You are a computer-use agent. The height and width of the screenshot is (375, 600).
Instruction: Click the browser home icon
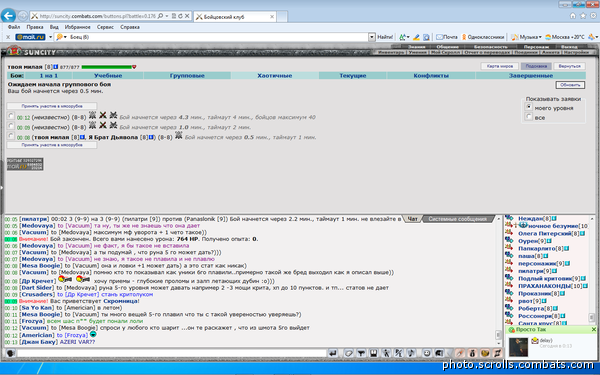pos(573,16)
